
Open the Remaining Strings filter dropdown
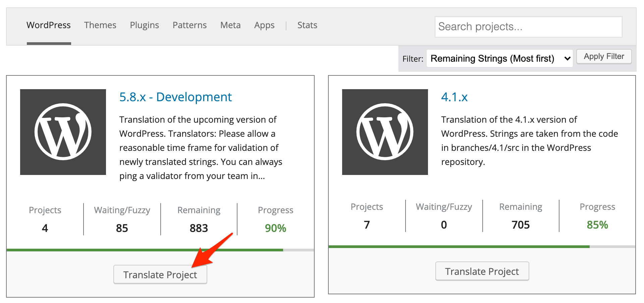point(499,58)
